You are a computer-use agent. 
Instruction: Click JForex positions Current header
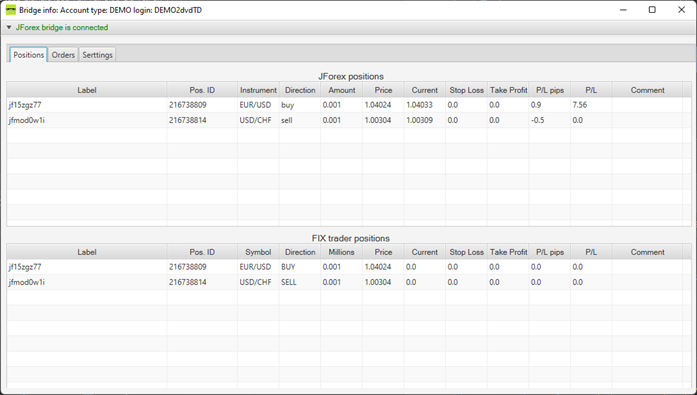425,90
